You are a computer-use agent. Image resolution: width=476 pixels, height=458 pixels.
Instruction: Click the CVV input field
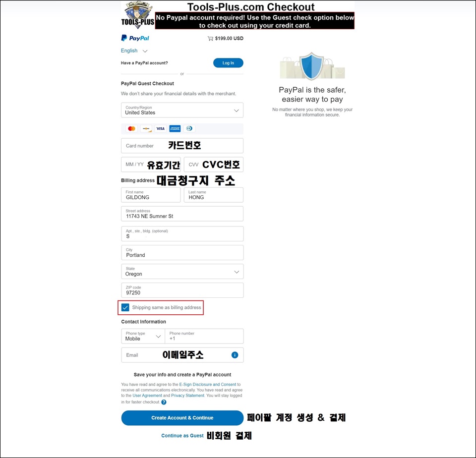[213, 165]
